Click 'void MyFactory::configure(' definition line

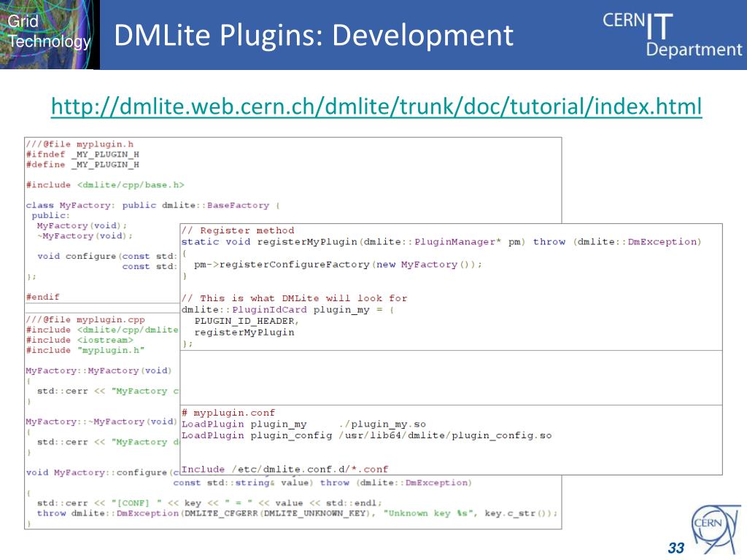point(102,472)
